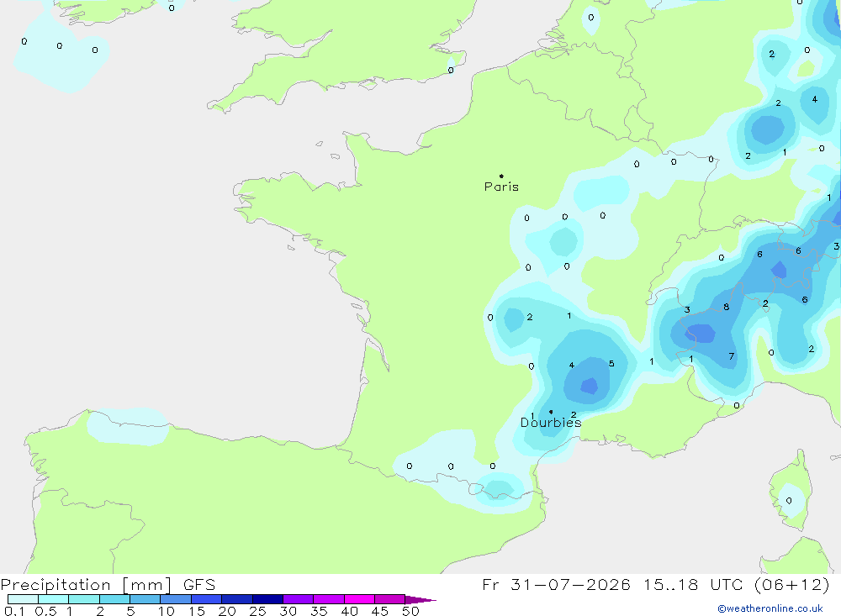This screenshot has width=841, height=616.
Task: Pick the 0.1–0.5 mm legend swatch
Action: coord(23,599)
